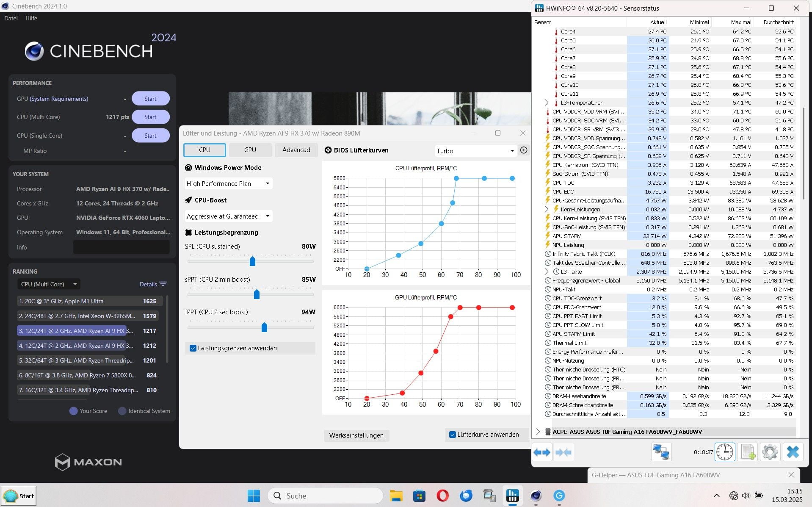The height and width of the screenshot is (507, 812).
Task: Click the battery icon in system tray
Action: (759, 495)
